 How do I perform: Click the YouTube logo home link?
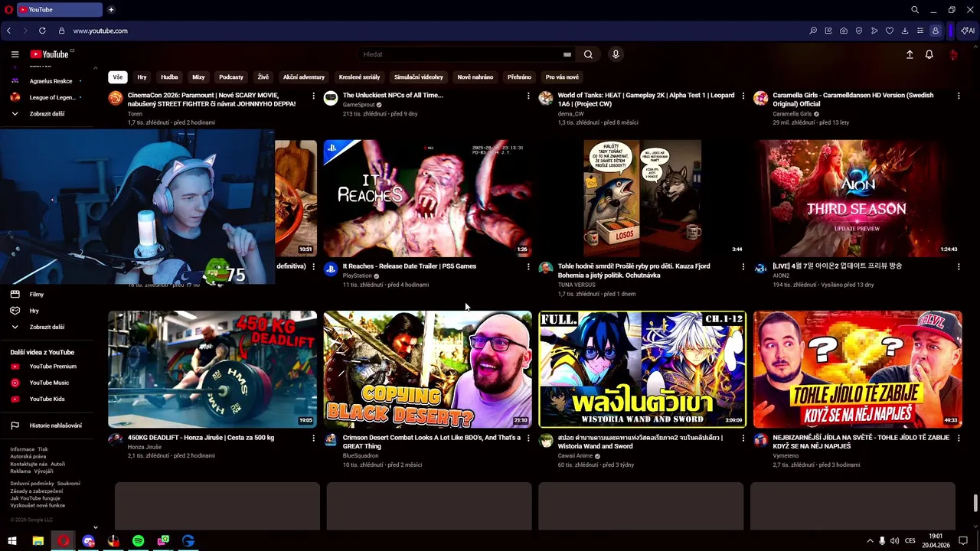tap(51, 54)
